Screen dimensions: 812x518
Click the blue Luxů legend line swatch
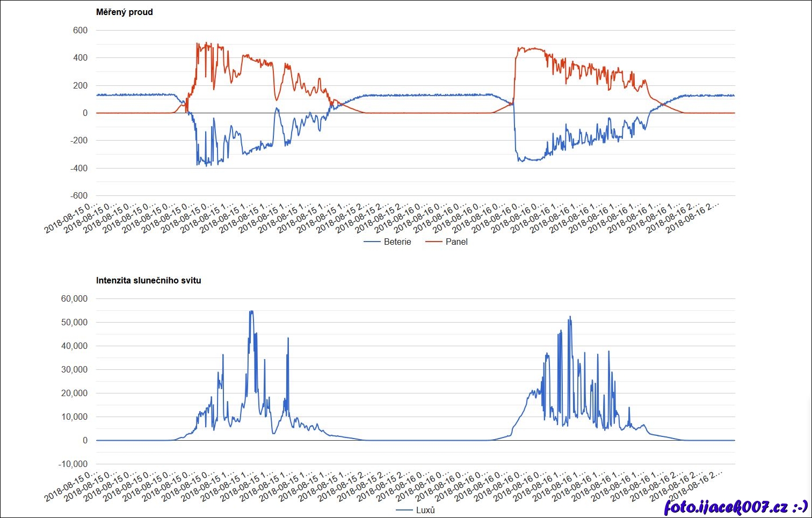[x=404, y=510]
